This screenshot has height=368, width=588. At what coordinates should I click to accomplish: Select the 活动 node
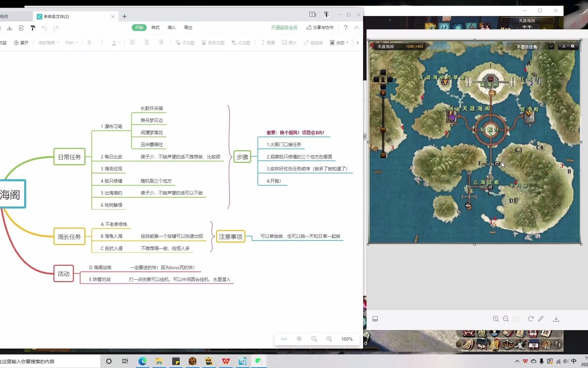click(64, 274)
